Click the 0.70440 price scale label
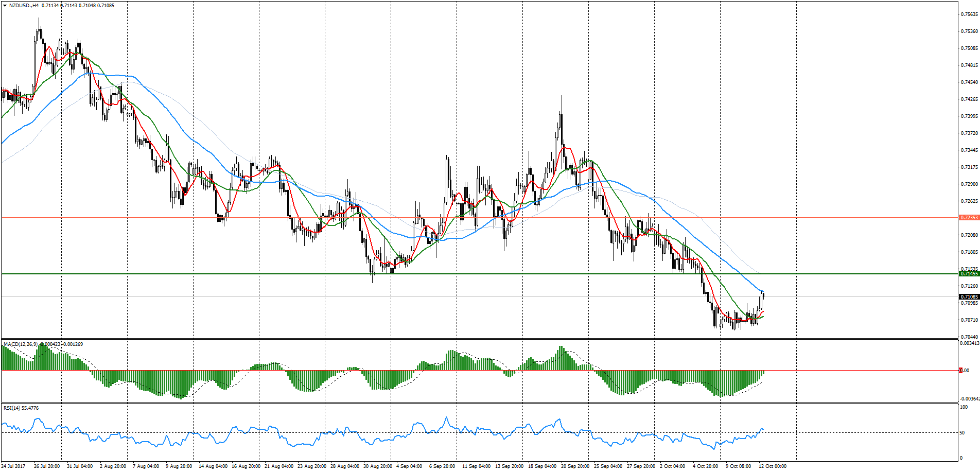The height and width of the screenshot is (472, 980). click(969, 337)
